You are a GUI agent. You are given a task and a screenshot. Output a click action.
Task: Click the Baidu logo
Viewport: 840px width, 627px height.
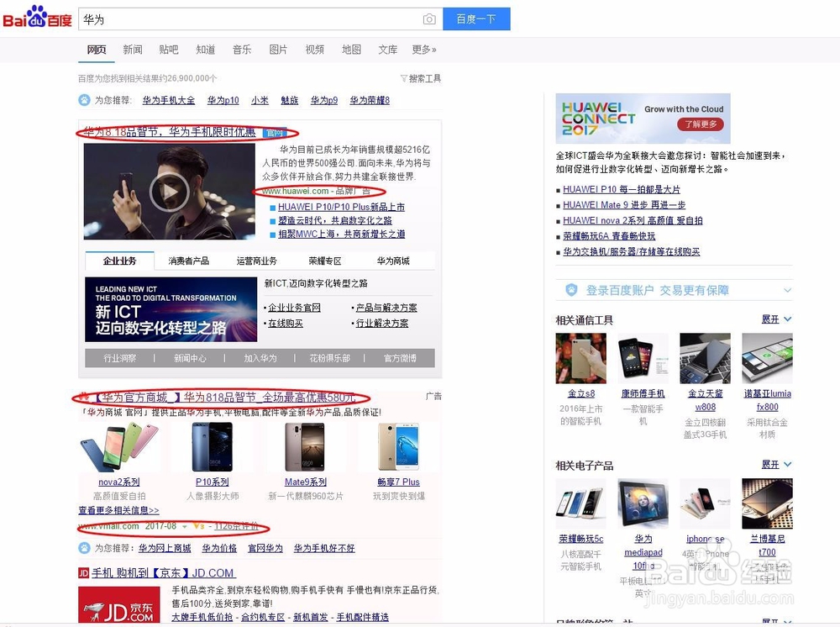[x=37, y=17]
